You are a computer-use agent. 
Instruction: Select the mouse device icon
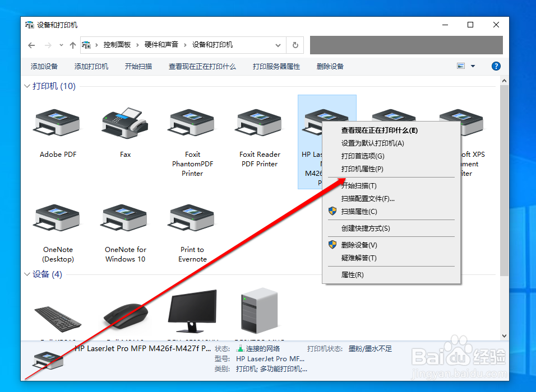125,316
